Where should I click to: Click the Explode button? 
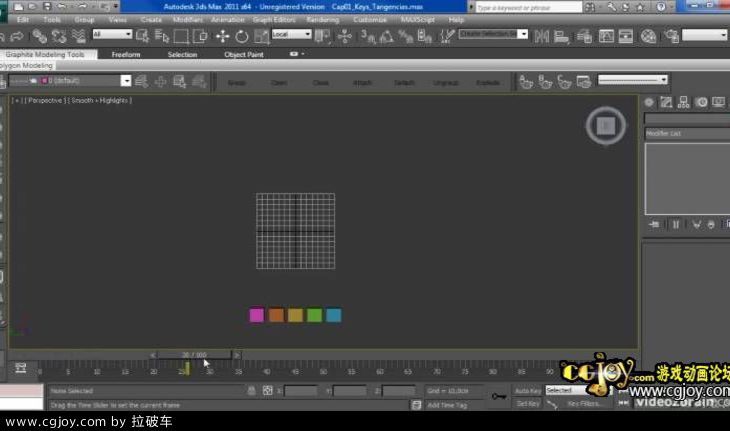click(488, 83)
